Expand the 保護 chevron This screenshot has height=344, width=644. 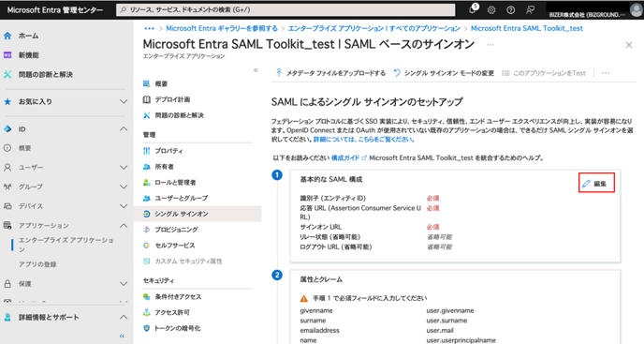(x=124, y=284)
